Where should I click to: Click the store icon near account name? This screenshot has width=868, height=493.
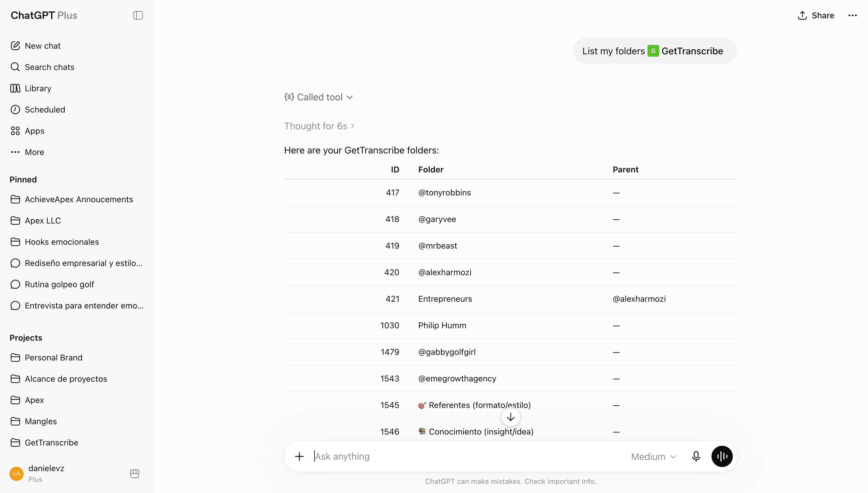click(135, 474)
